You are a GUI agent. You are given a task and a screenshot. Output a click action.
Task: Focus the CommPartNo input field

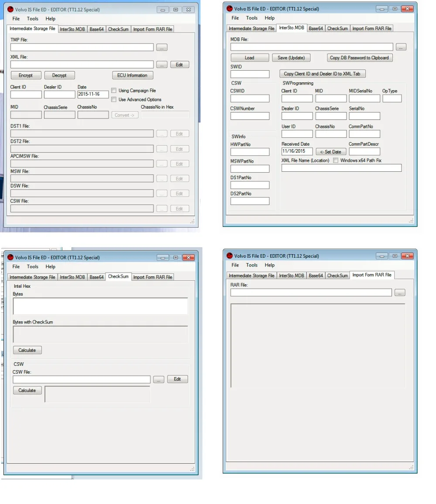364,134
